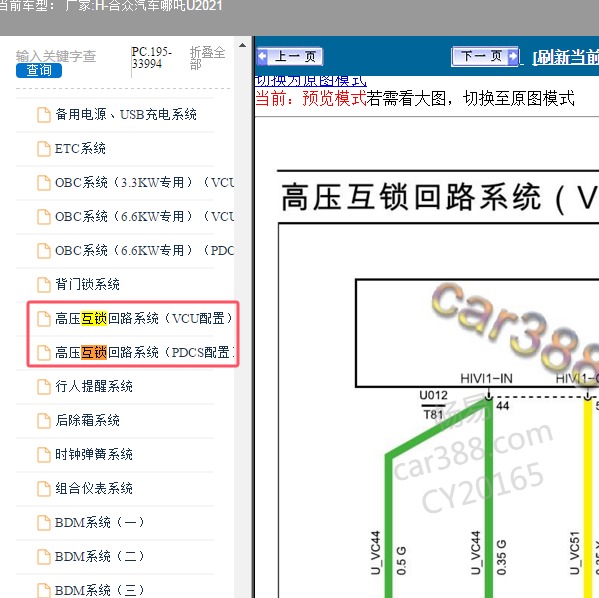The image size is (599, 598).
Task: Click the file icon beside ETC系统
Action: point(44,149)
